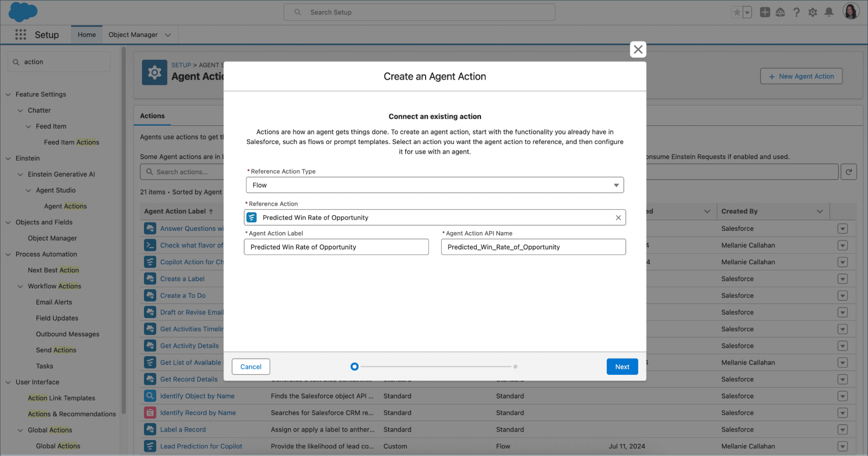Click the final step progress indicator dot

pyautogui.click(x=515, y=367)
